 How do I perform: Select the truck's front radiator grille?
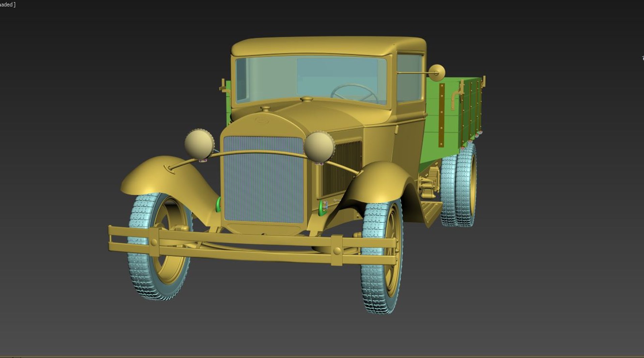264,180
